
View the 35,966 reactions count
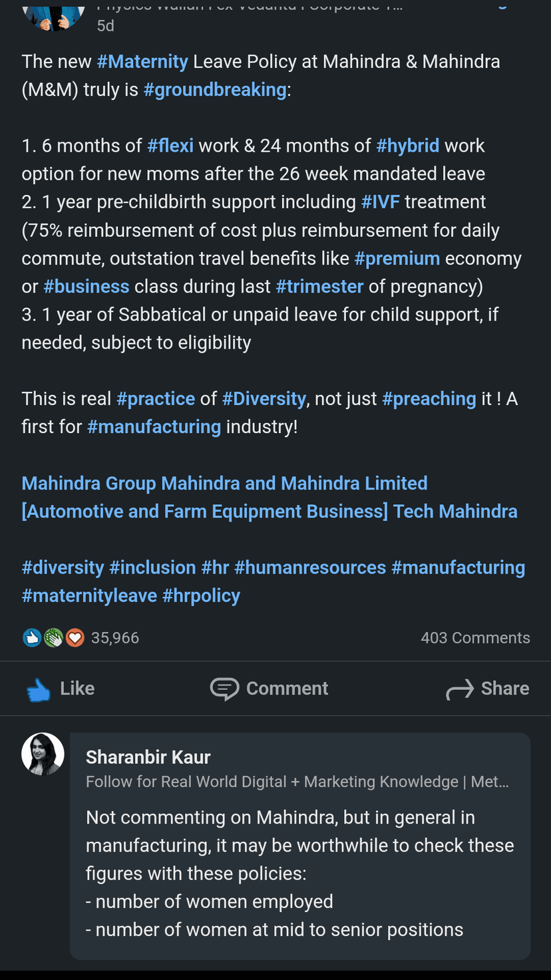115,638
